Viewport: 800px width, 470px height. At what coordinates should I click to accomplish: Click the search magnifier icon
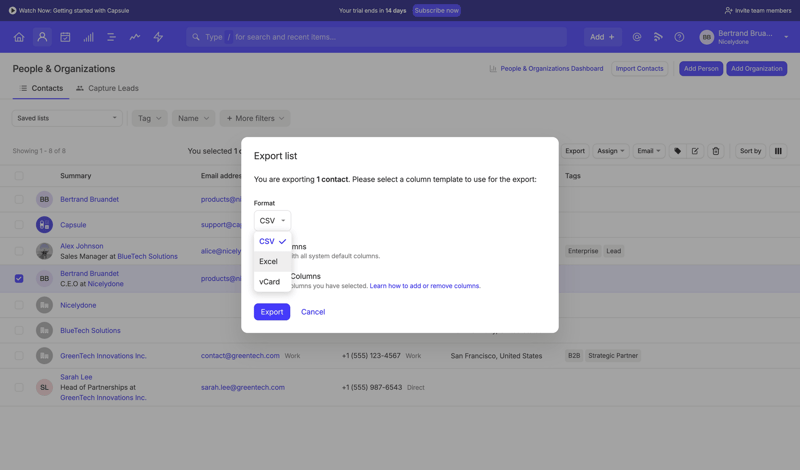(196, 37)
